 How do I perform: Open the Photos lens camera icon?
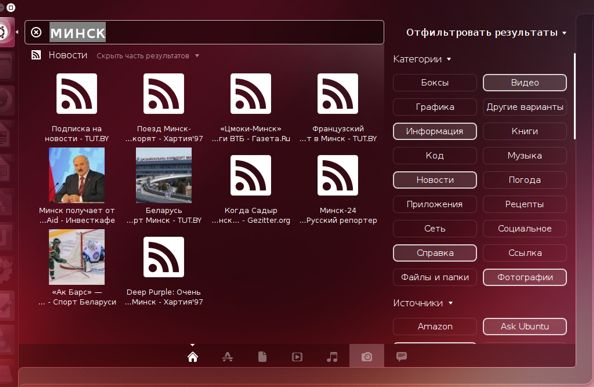point(367,357)
